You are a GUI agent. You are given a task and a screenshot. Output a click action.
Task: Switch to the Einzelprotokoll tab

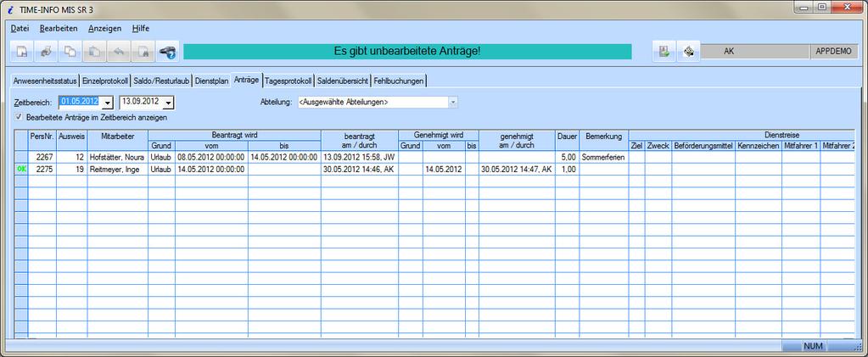click(x=105, y=81)
